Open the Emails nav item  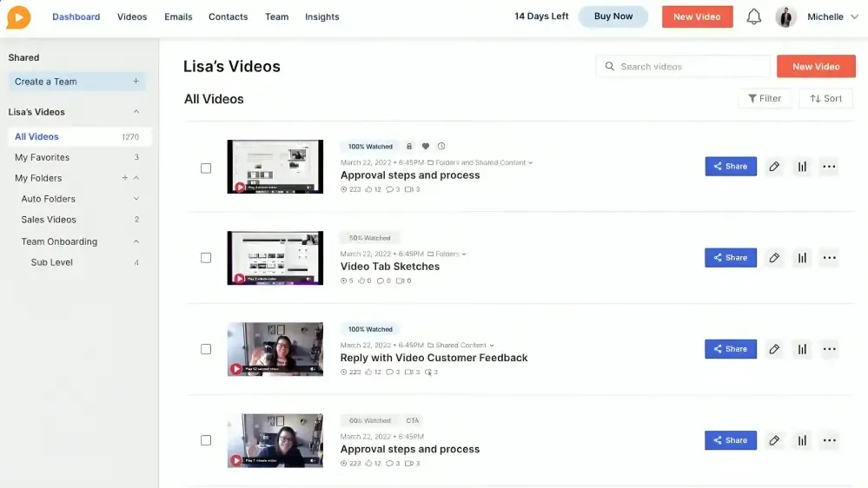(x=178, y=17)
